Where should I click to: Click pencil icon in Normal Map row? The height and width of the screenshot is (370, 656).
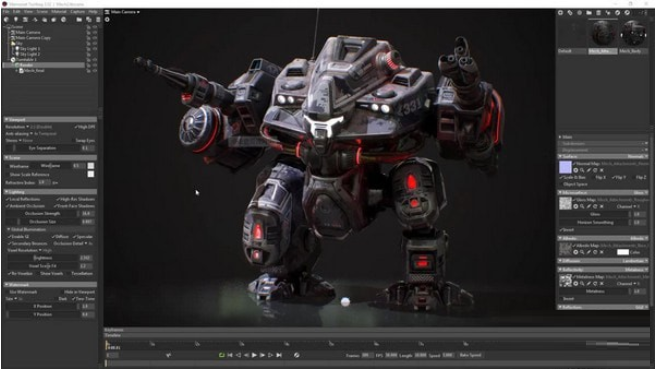(x=589, y=170)
